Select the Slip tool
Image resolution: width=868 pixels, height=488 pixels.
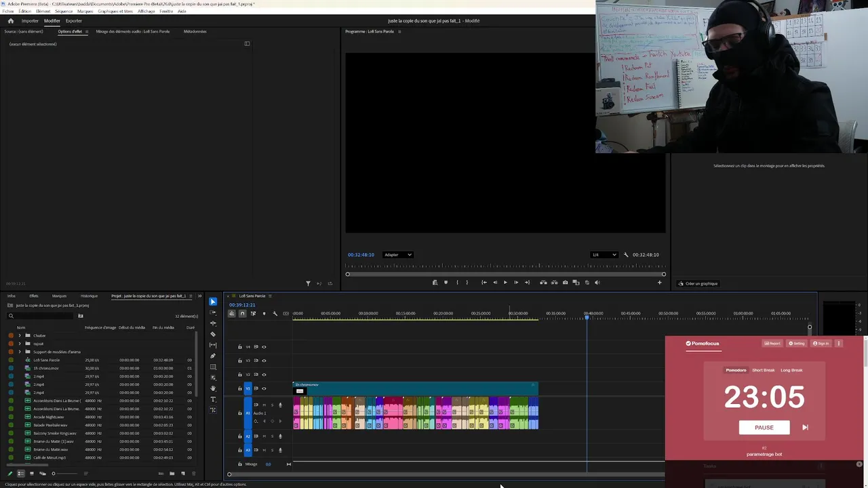[213, 345]
